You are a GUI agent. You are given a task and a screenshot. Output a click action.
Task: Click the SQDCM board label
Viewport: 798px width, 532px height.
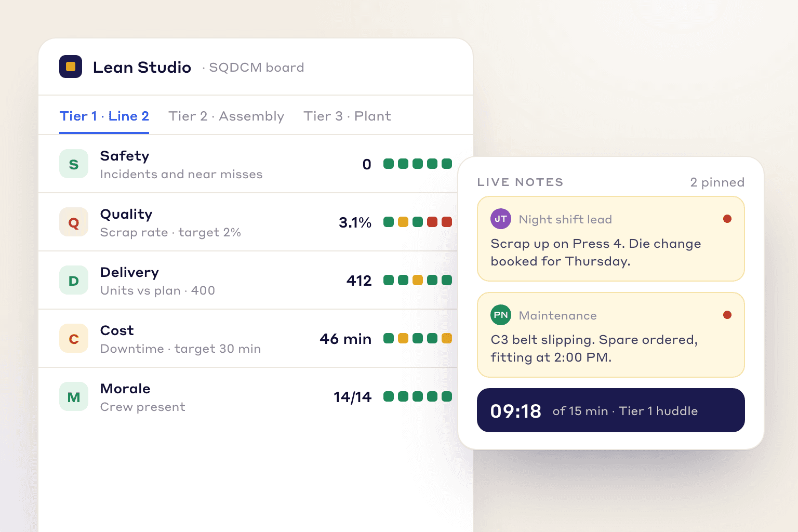click(x=256, y=68)
